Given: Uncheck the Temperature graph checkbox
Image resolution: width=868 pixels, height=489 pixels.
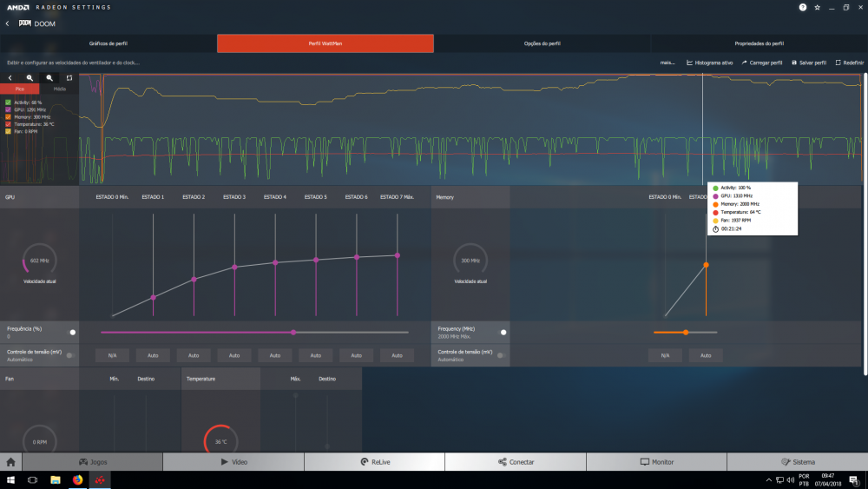Looking at the screenshot, I should (8, 123).
